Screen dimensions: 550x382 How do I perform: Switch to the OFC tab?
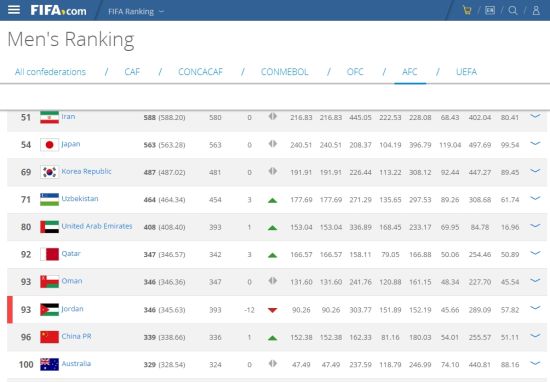pos(355,72)
